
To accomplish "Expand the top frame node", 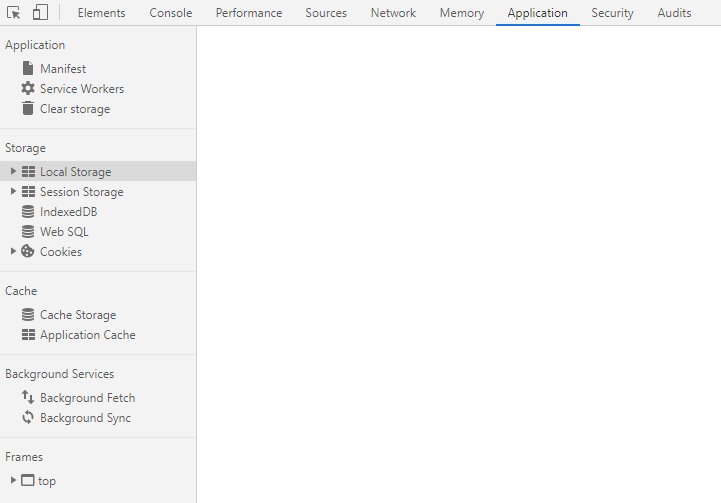I will tap(13, 480).
